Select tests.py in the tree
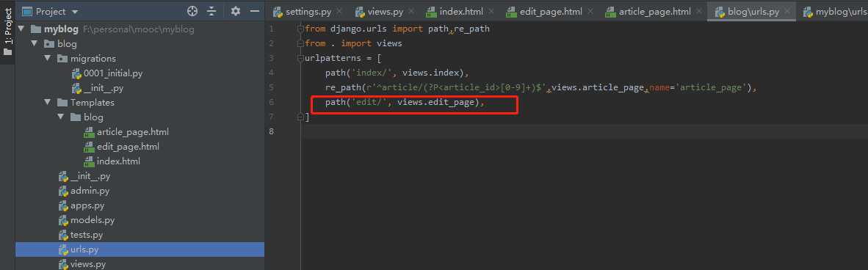Screen dimensions: 868x270 [x=87, y=235]
